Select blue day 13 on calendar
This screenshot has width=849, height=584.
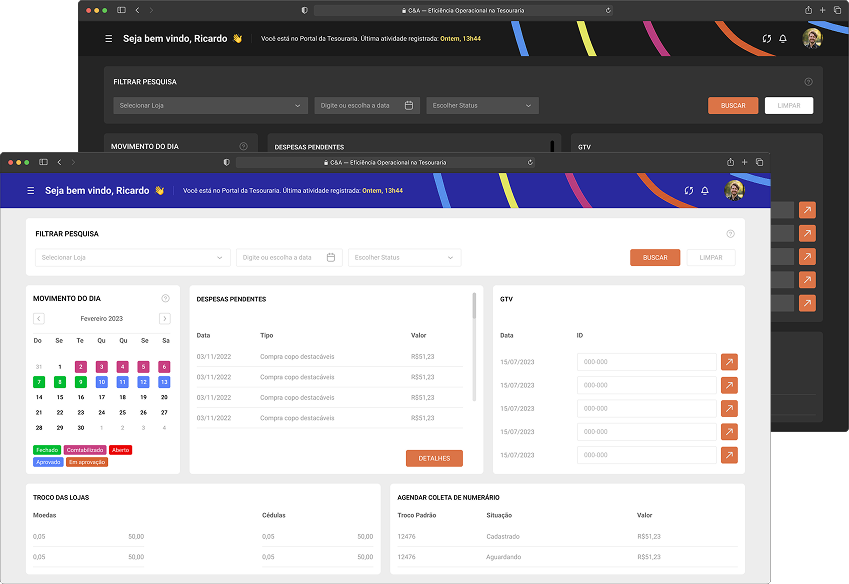click(165, 382)
